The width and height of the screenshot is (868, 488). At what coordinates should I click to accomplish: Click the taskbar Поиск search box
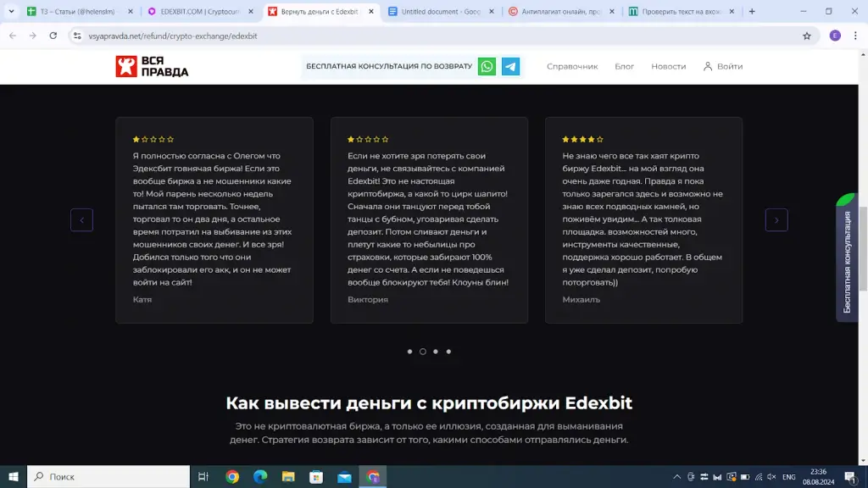pos(108,476)
